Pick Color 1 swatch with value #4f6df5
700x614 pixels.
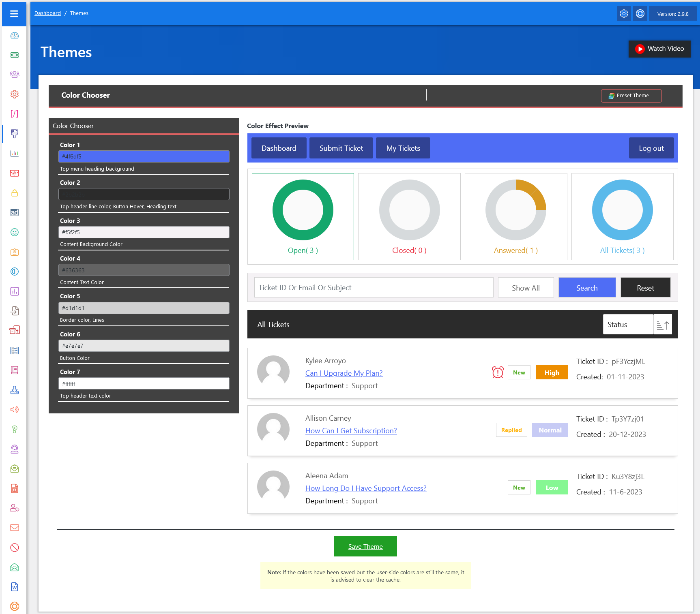(x=144, y=156)
